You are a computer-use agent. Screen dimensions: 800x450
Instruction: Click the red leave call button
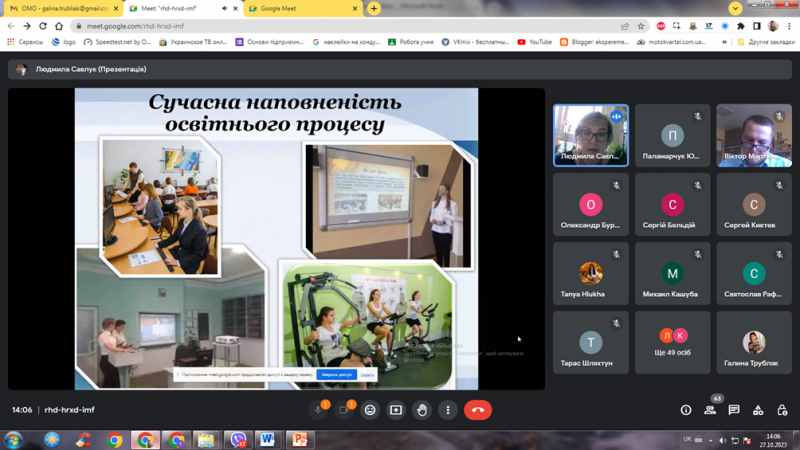[478, 410]
